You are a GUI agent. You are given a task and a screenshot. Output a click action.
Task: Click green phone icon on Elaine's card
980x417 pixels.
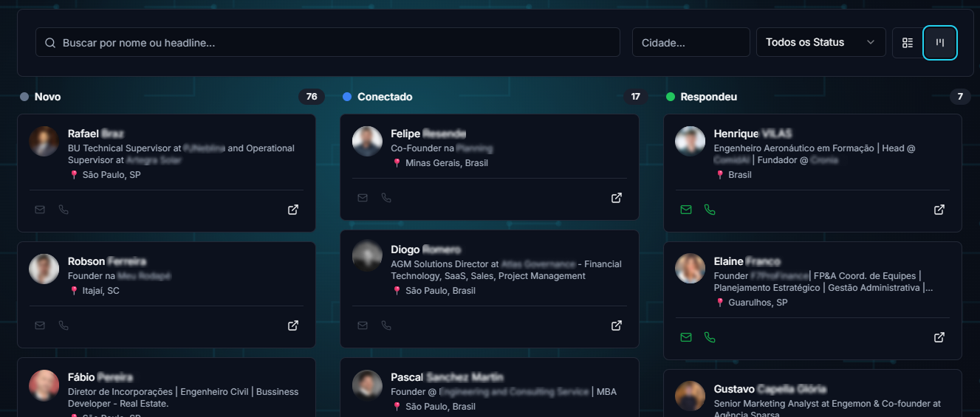click(710, 337)
